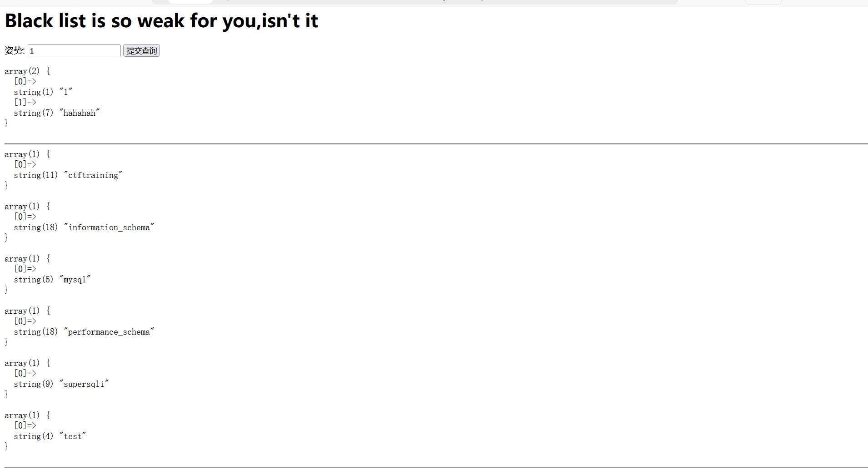This screenshot has width=868, height=474.
Task: Click the 提交查询 submit button
Action: pyautogui.click(x=141, y=50)
